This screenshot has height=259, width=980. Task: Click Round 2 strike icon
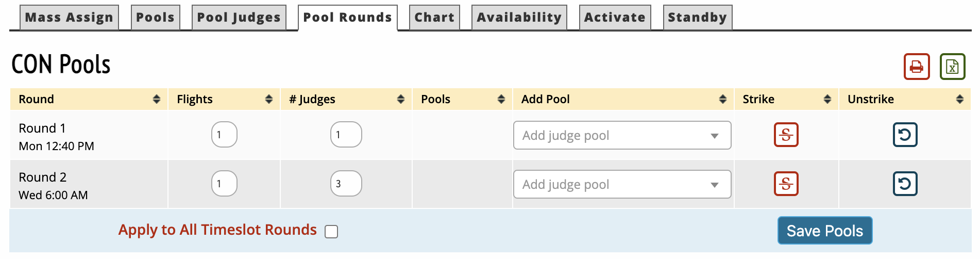click(x=786, y=184)
